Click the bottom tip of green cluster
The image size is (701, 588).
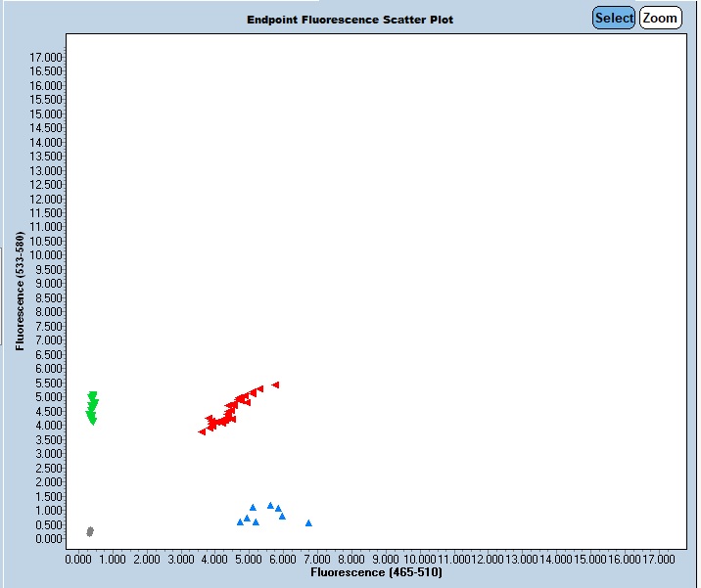pyautogui.click(x=92, y=422)
